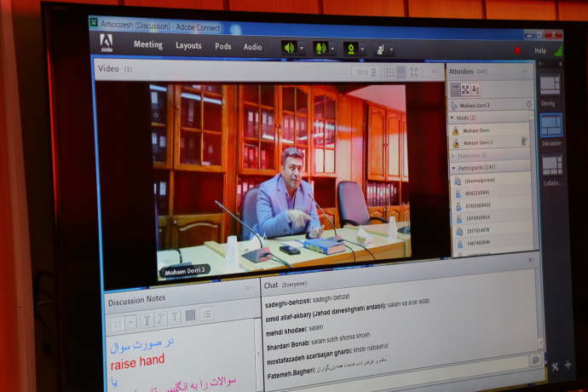This screenshot has width=588, height=392.
Task: Select the attendee list view icon
Action: coord(455,89)
